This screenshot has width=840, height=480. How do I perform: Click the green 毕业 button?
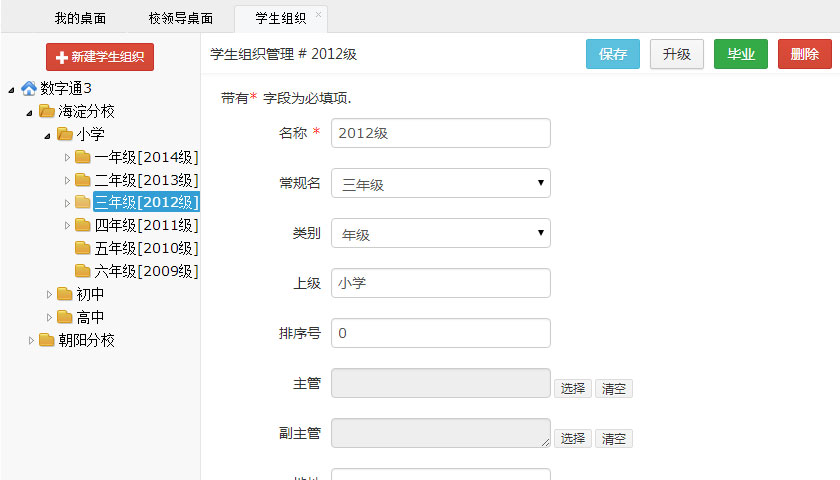(x=740, y=54)
